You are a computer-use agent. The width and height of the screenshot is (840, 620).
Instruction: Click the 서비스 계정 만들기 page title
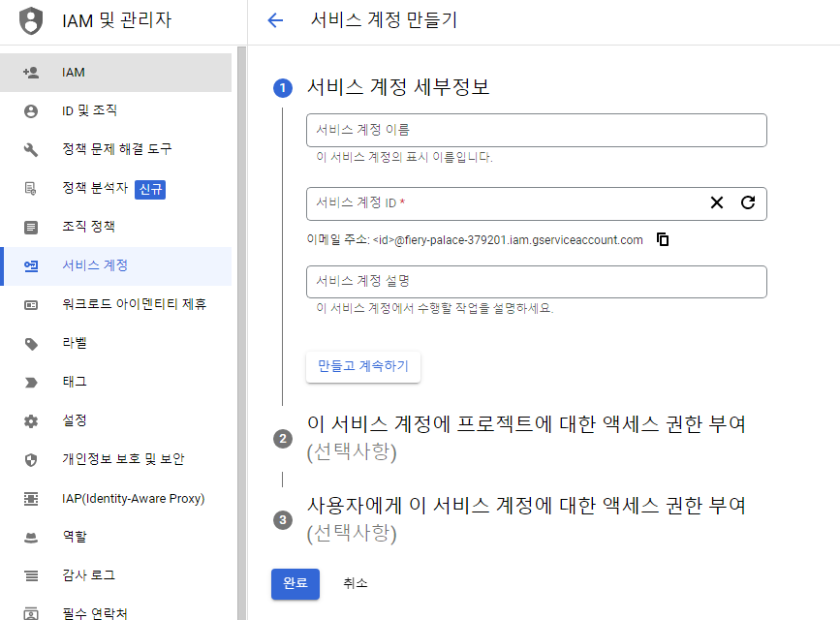384,20
